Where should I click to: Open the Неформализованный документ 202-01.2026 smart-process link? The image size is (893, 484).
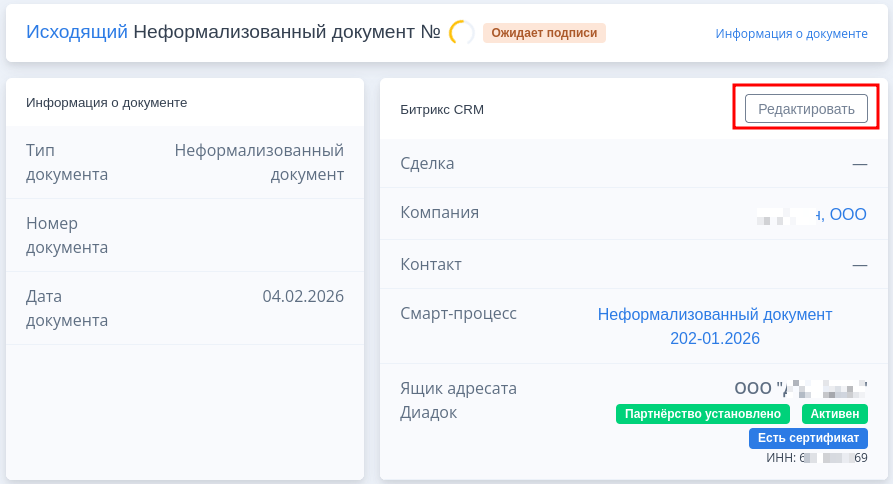click(714, 326)
